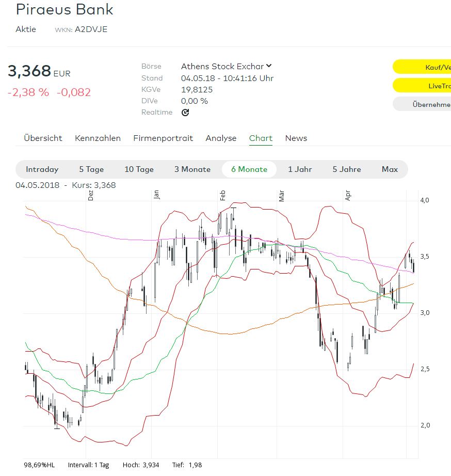451x476 pixels.
Task: Click the Übernehmen button
Action: click(x=429, y=104)
